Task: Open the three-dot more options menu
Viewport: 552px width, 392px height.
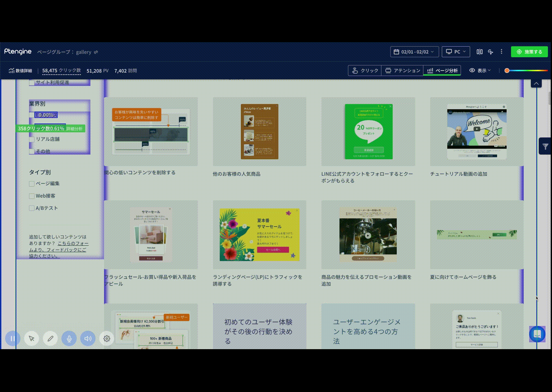Action: [x=501, y=52]
